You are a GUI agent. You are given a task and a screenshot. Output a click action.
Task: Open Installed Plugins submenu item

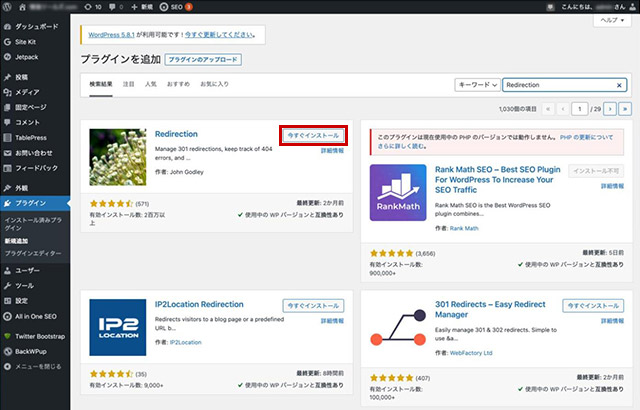click(x=33, y=224)
